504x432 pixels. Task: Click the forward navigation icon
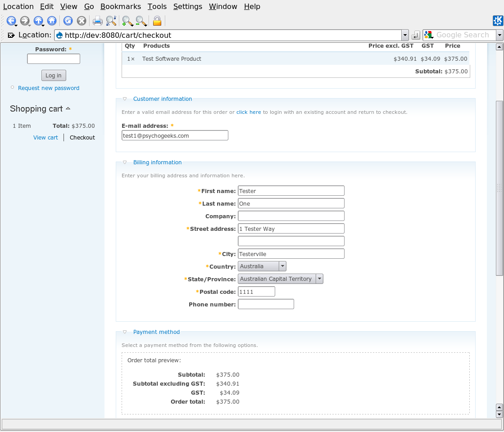(25, 21)
